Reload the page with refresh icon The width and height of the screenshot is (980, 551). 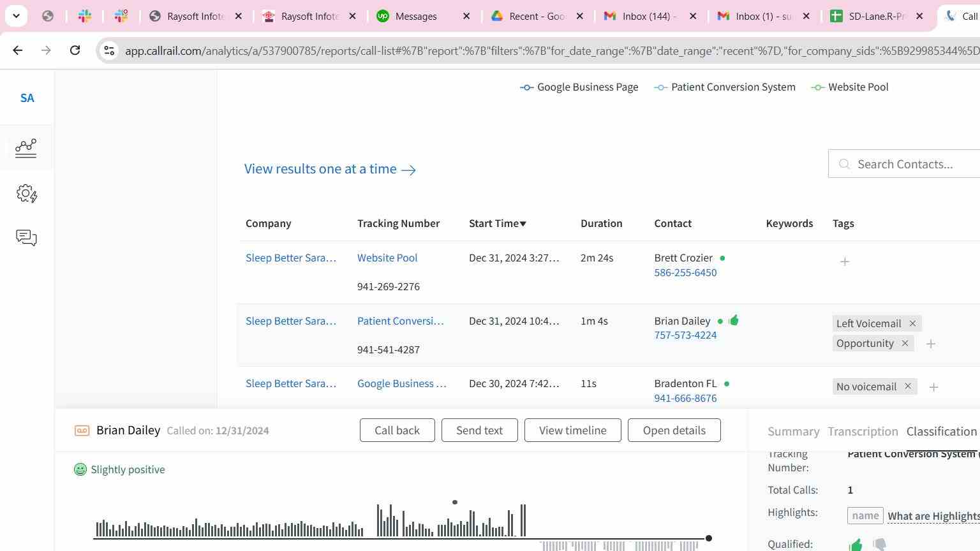[75, 50]
